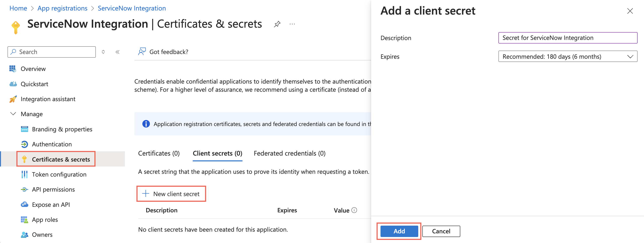Click the Description column header
644x243 pixels.
coord(161,210)
